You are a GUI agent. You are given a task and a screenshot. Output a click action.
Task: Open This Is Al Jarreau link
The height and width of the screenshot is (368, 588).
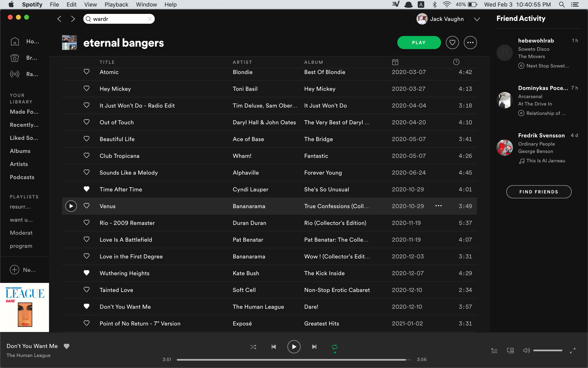pyautogui.click(x=546, y=161)
